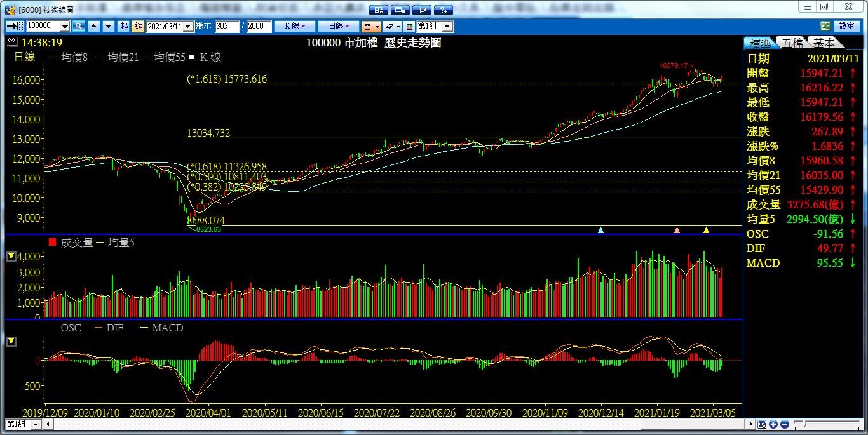Screen dimensions: 868x435
Task: Click the magnifier stock search icon
Action: [x=79, y=26]
